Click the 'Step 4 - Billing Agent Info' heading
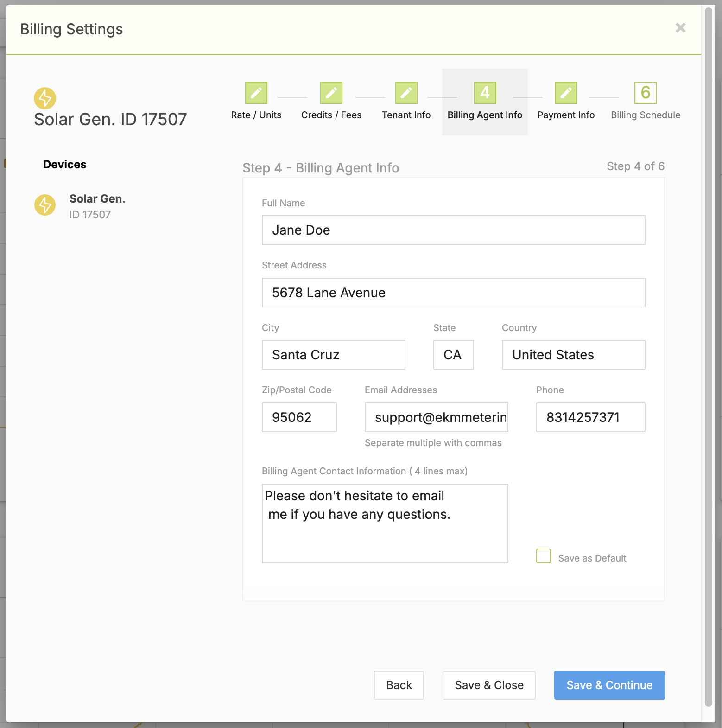Viewport: 722px width, 728px height. point(321,168)
